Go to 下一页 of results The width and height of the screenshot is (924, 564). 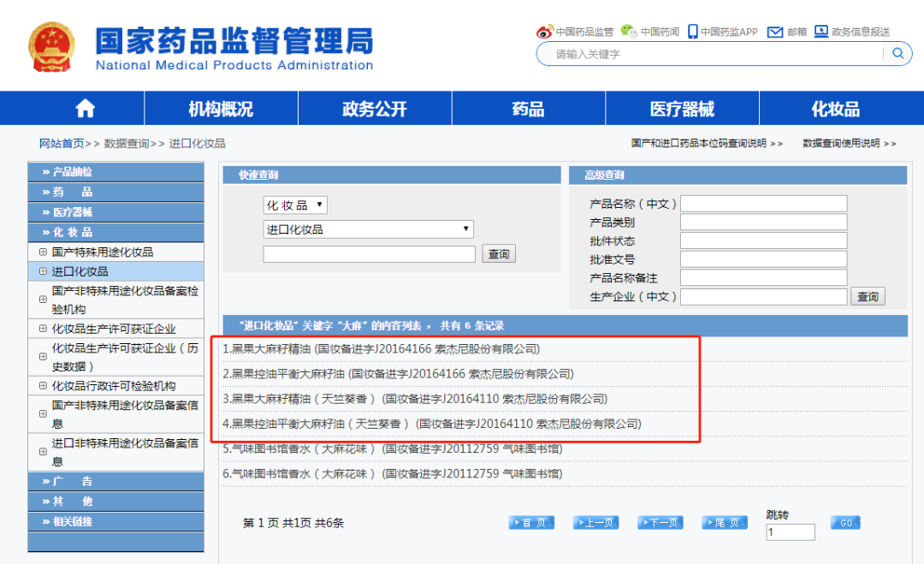click(659, 523)
